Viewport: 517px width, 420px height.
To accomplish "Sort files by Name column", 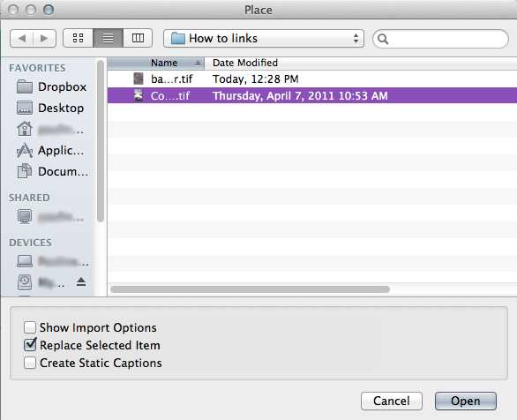I will (x=155, y=63).
